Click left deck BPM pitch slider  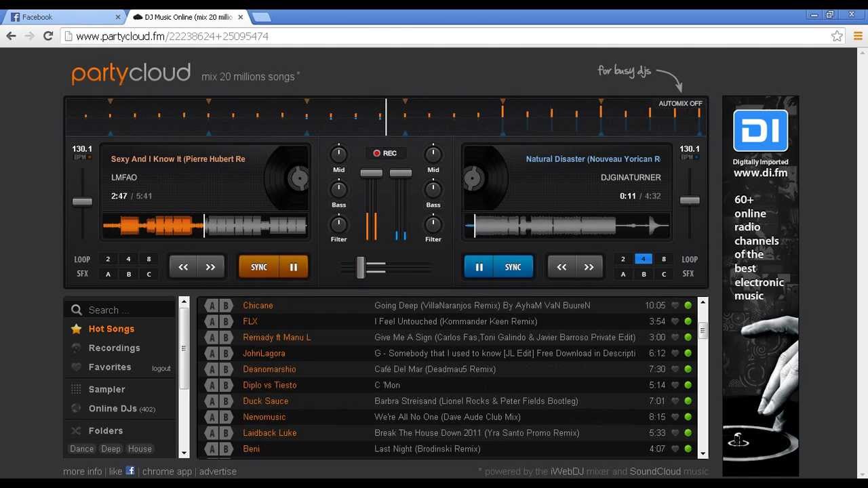pyautogui.click(x=82, y=201)
